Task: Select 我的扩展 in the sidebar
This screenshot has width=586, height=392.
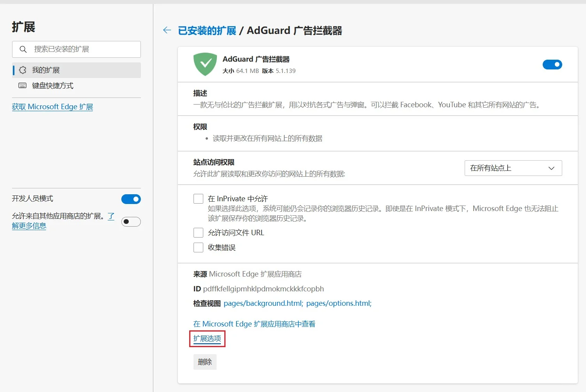Action: 76,70
